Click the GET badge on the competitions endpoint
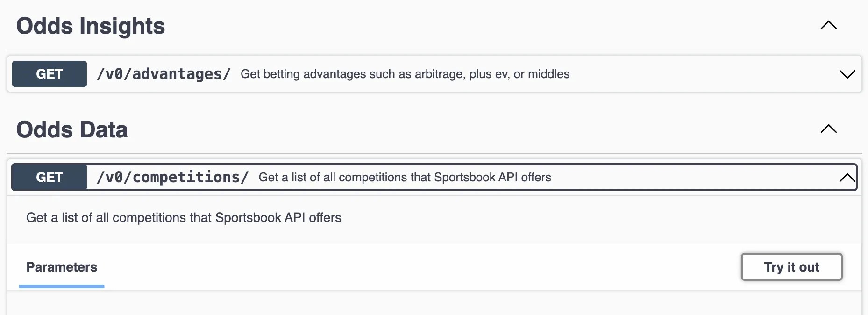This screenshot has width=868, height=315. point(49,177)
